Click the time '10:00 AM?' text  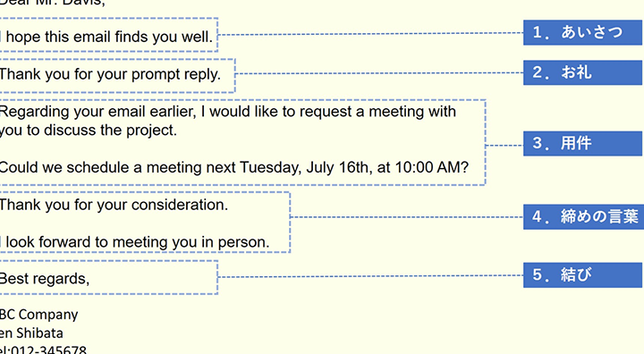[x=432, y=167]
